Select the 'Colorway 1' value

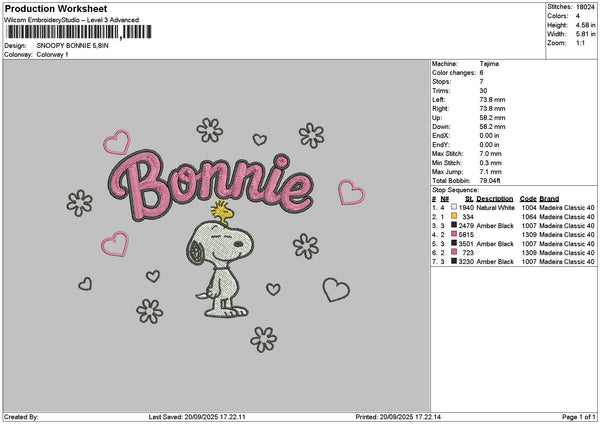(52, 55)
